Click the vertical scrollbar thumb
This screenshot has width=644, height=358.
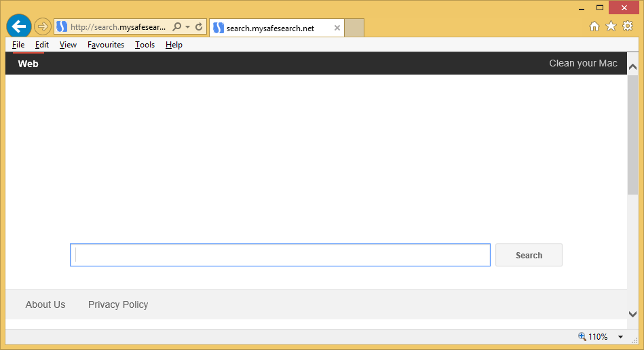pyautogui.click(x=632, y=135)
